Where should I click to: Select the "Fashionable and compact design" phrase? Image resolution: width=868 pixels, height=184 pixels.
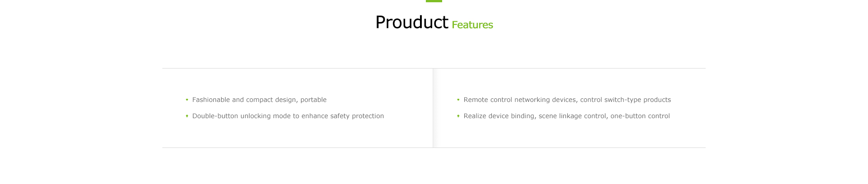coord(244,100)
